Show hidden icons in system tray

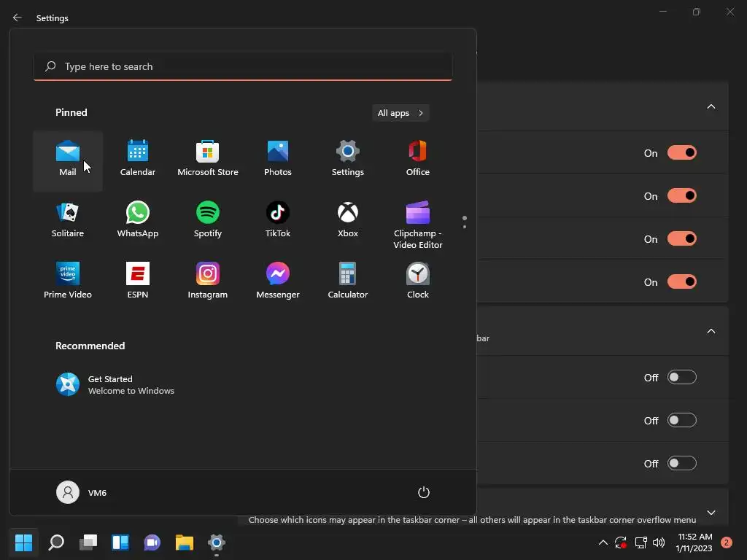tap(603, 542)
